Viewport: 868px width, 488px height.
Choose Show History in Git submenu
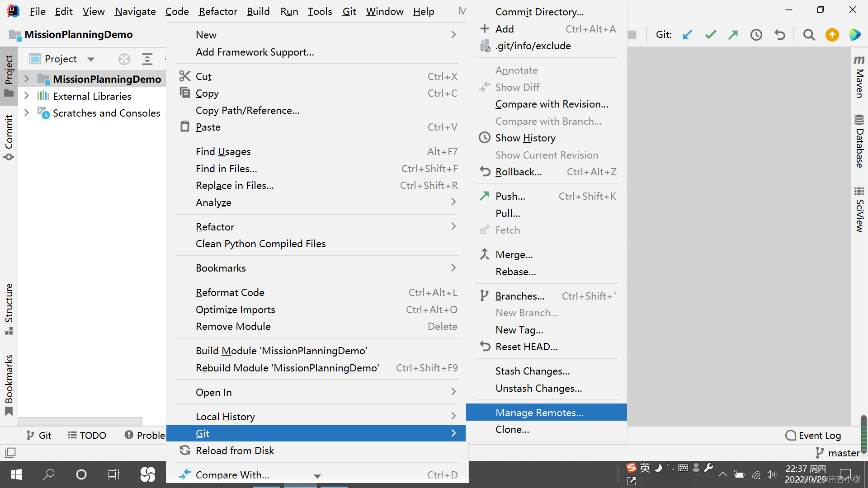pos(547,138)
